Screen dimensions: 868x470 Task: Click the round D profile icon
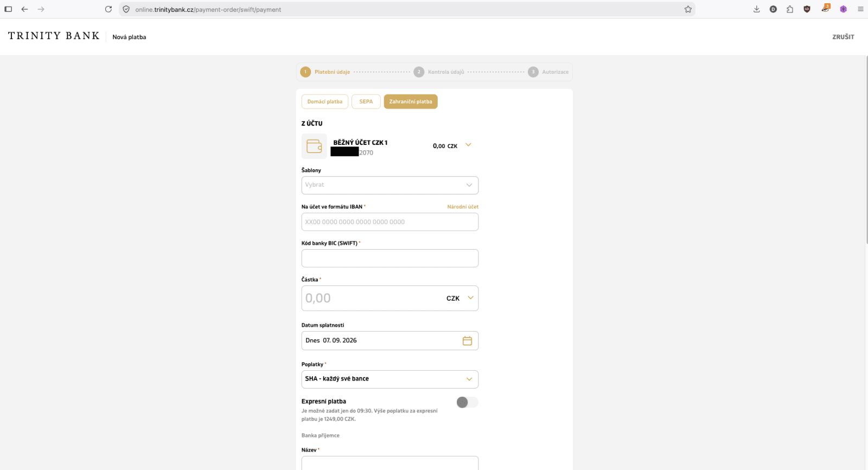coord(773,9)
